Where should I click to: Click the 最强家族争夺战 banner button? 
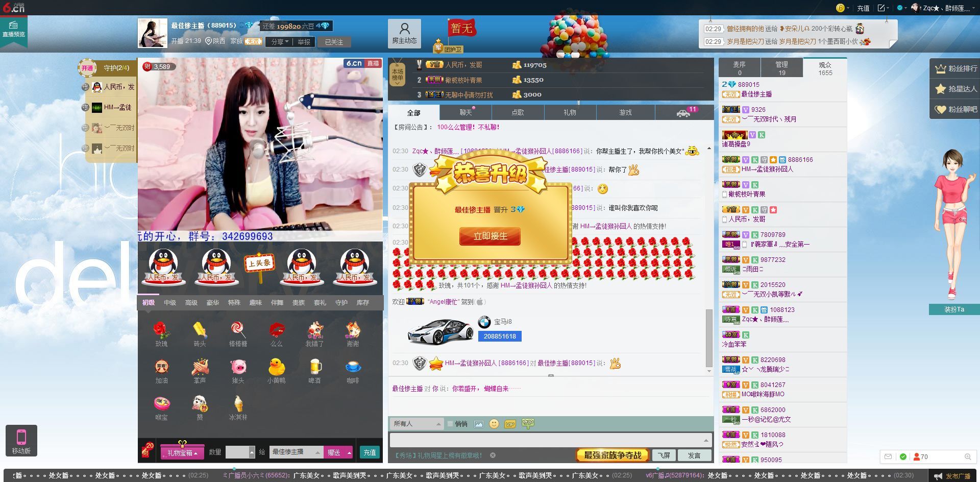tap(612, 455)
